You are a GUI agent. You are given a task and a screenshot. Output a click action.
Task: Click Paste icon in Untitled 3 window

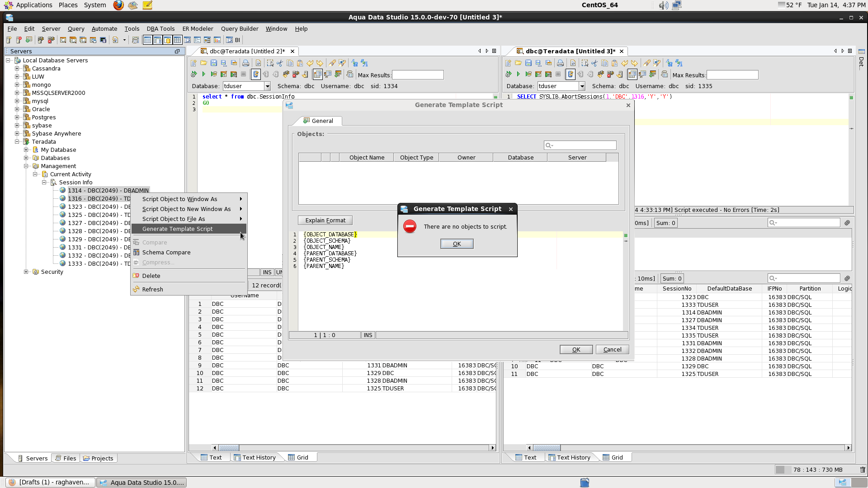614,63
